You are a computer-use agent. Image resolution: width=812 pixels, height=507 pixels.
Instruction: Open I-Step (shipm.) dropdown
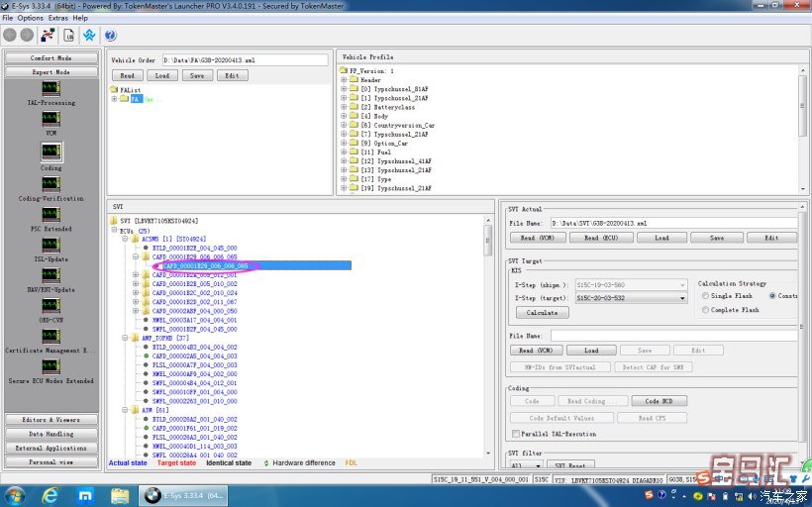[682, 285]
